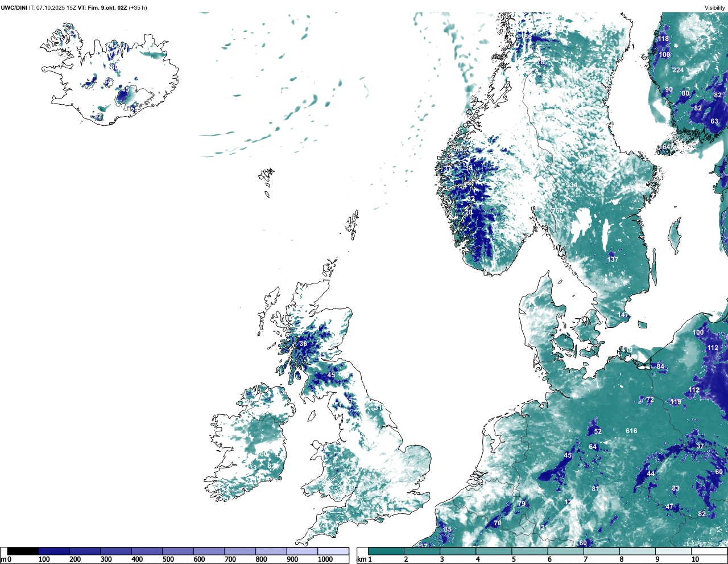Click the '118' value over Finland
The image size is (728, 564).
[663, 39]
